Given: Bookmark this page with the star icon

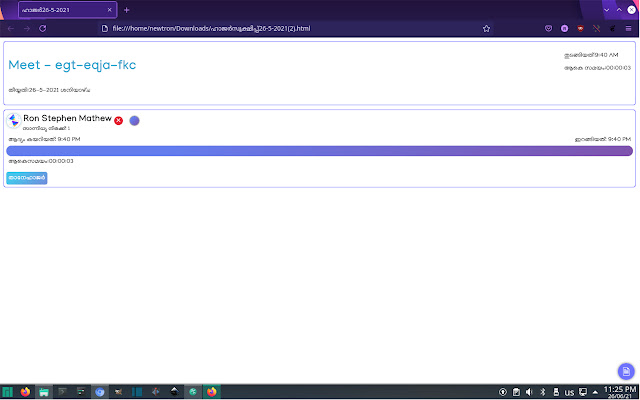Looking at the screenshot, I should tap(486, 29).
